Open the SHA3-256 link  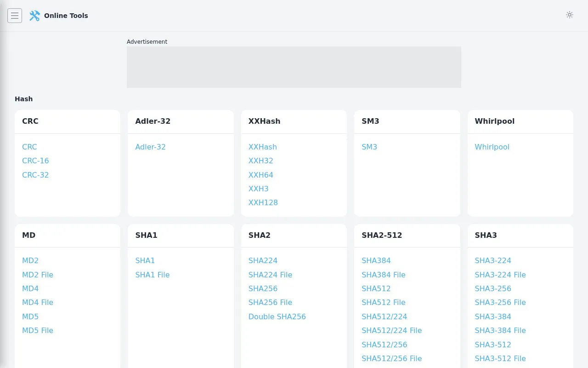pyautogui.click(x=493, y=288)
